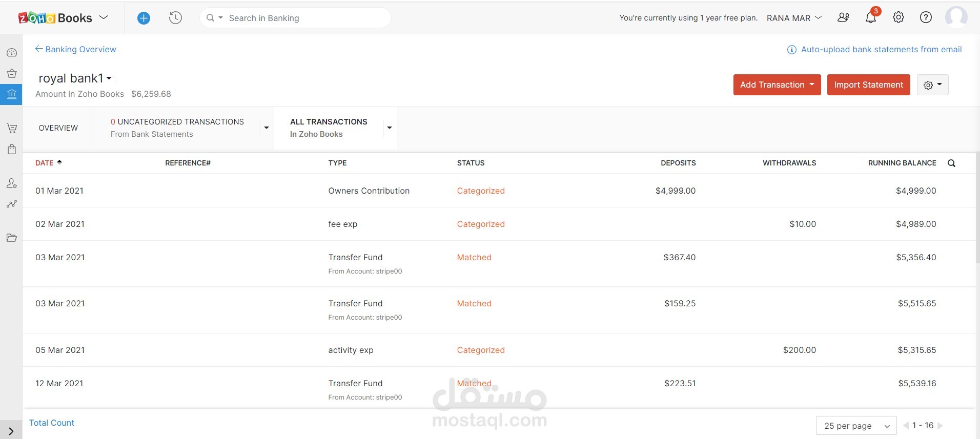Open the user profile avatar

tap(956, 17)
